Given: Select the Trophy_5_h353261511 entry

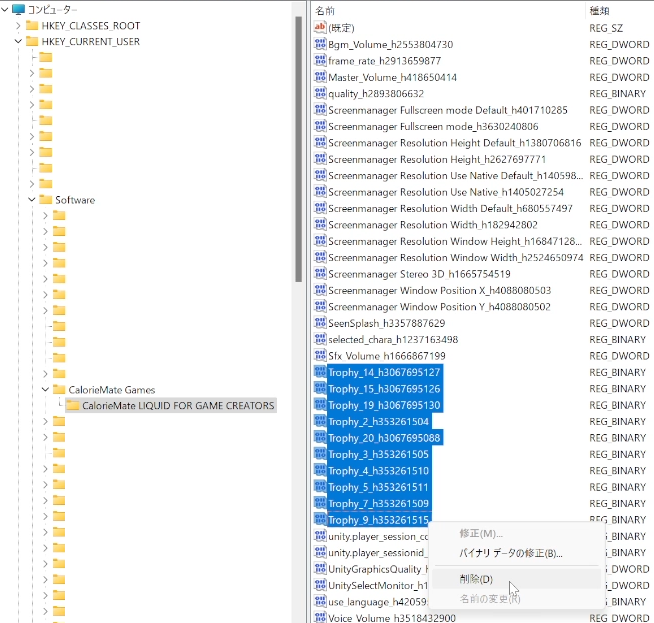Looking at the screenshot, I should [x=378, y=487].
